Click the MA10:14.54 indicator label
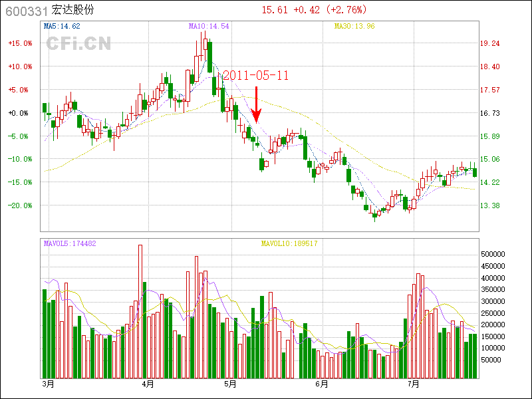This screenshot has width=532, height=399. [209, 26]
